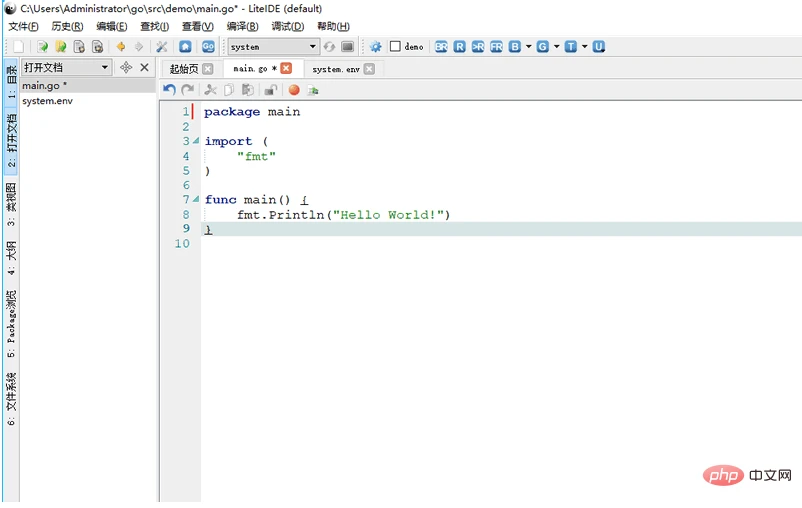Viewport: 802px width, 508px height.
Task: Close the 起始页 tab
Action: (208, 69)
